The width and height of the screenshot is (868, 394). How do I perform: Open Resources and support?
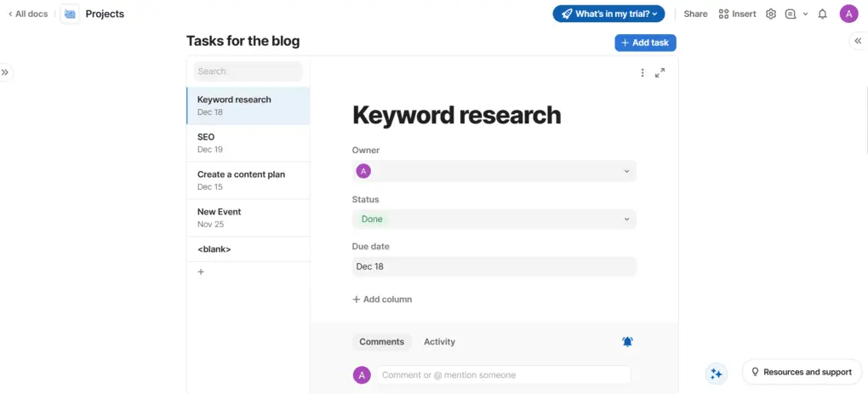click(x=802, y=372)
